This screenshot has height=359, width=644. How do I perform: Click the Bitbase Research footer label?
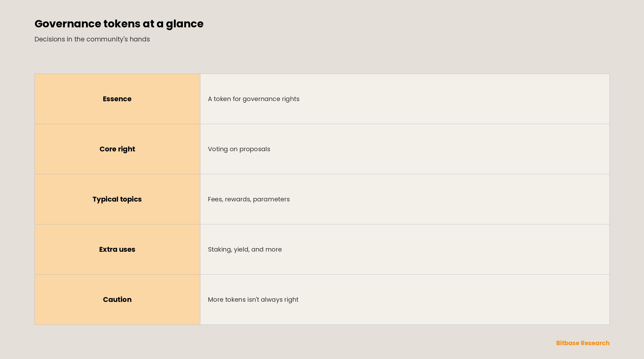(x=583, y=343)
